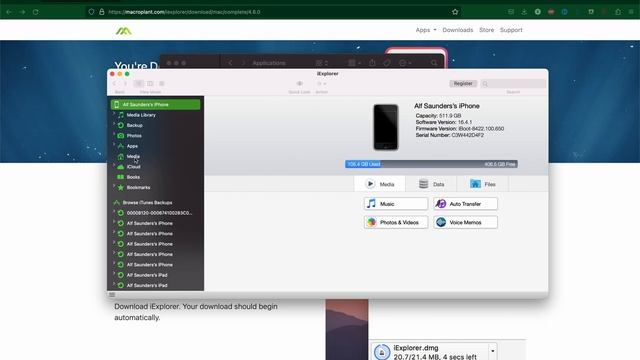
Task: Click the Photos camera icon in the sidebar
Action: pos(121,136)
